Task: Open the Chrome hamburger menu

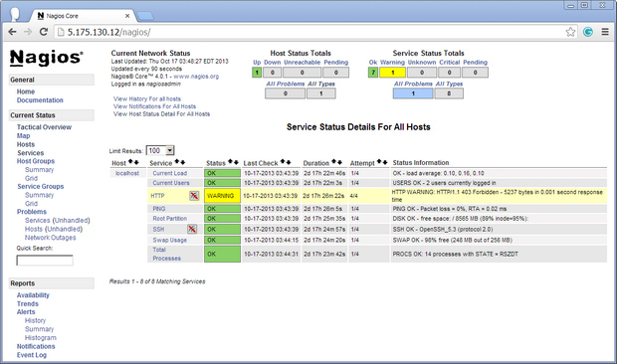Action: point(605,32)
